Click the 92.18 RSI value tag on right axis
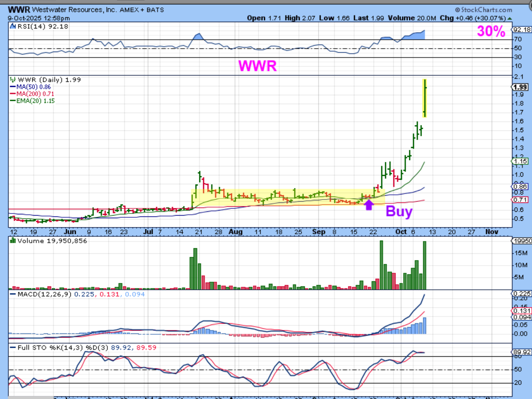 (521, 30)
